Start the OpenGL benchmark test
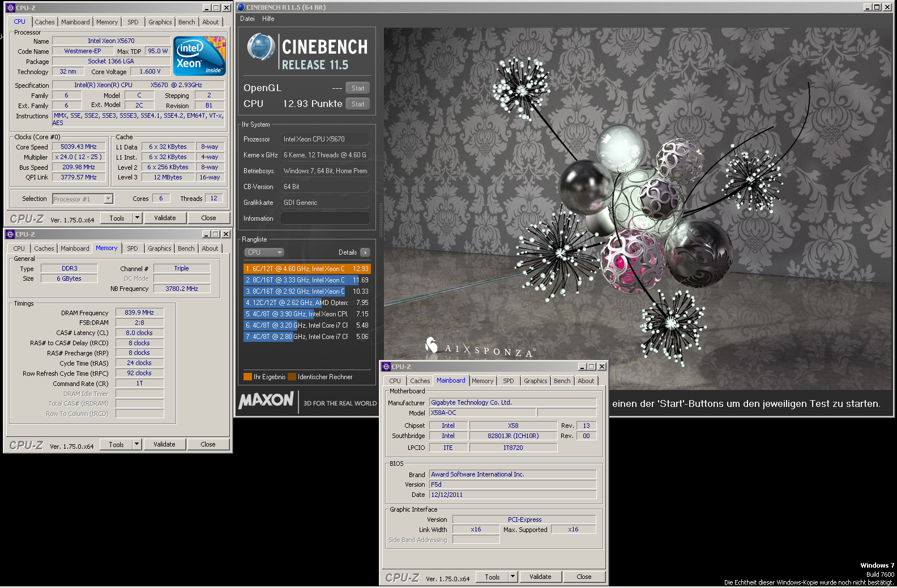This screenshot has width=897, height=588. (x=358, y=88)
